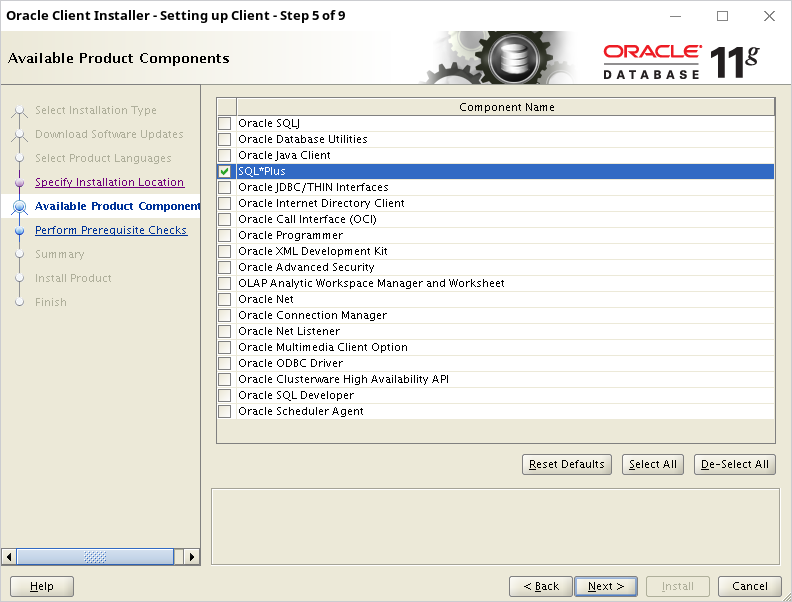Check the Oracle Database Utilities checkbox
The width and height of the screenshot is (792, 602).
(x=224, y=139)
